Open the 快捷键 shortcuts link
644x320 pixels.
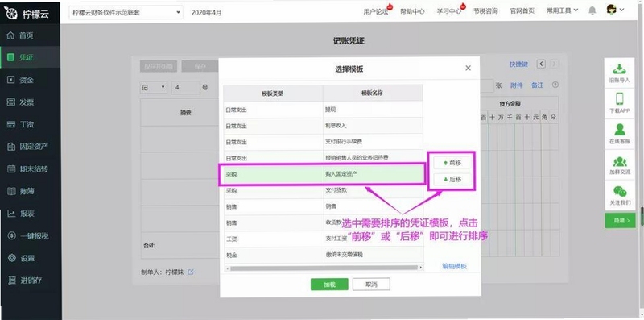pos(518,64)
